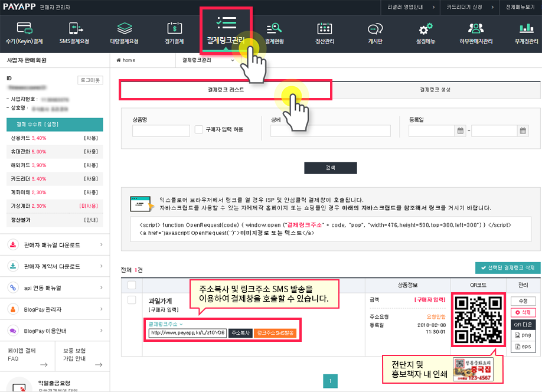542x392 pixels.
Task: Expand 판매자 계약서 다운로드 chevron
Action: pyautogui.click(x=102, y=266)
